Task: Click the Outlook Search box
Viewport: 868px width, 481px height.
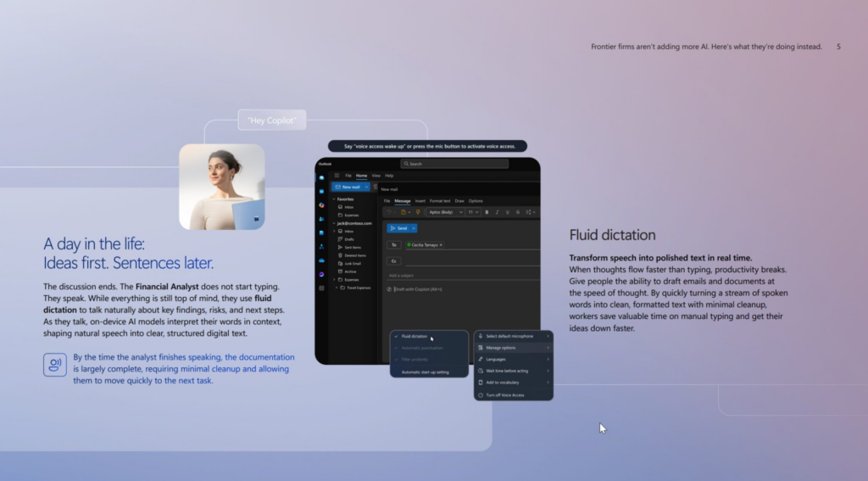Action: click(x=454, y=164)
